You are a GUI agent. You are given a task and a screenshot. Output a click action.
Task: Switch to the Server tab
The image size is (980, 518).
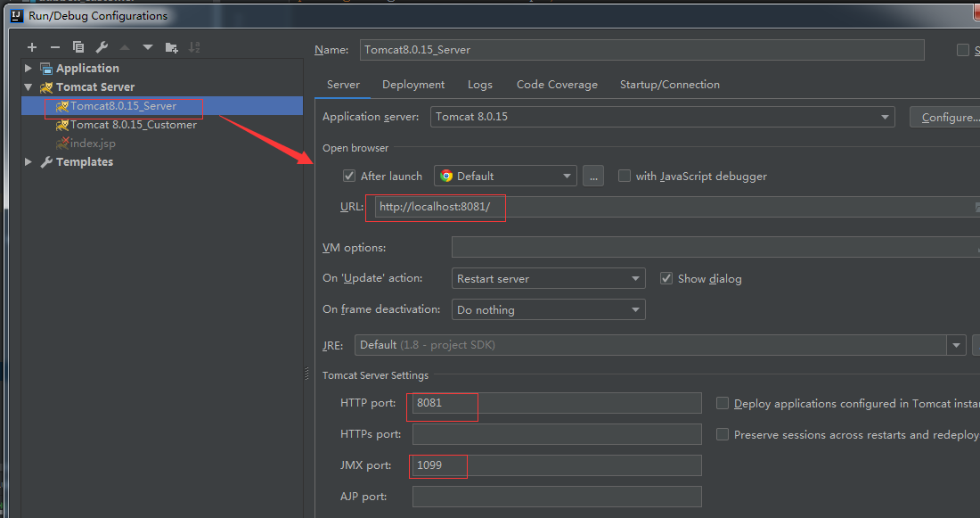343,85
